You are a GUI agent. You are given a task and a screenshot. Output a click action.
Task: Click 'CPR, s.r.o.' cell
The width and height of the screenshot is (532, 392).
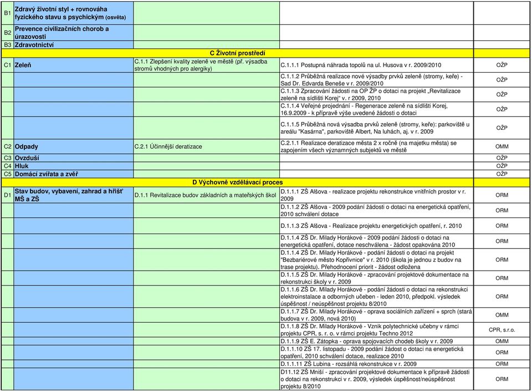point(502,330)
